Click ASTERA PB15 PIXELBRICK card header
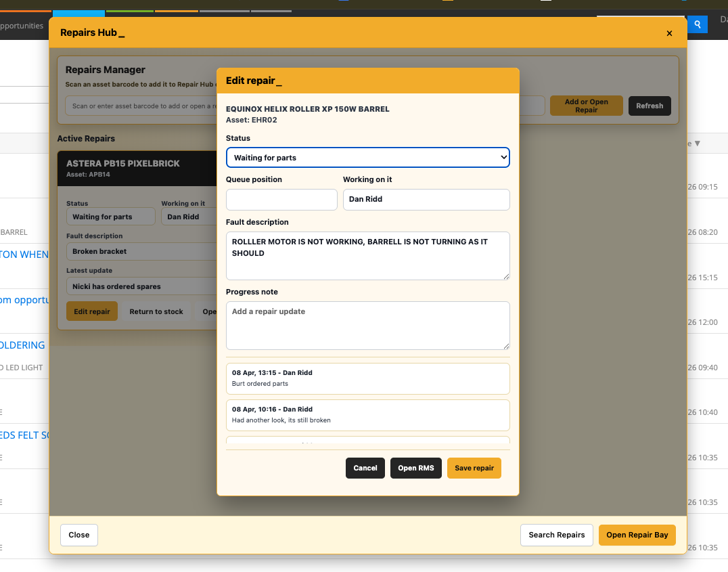The width and height of the screenshot is (728, 572). click(137, 168)
